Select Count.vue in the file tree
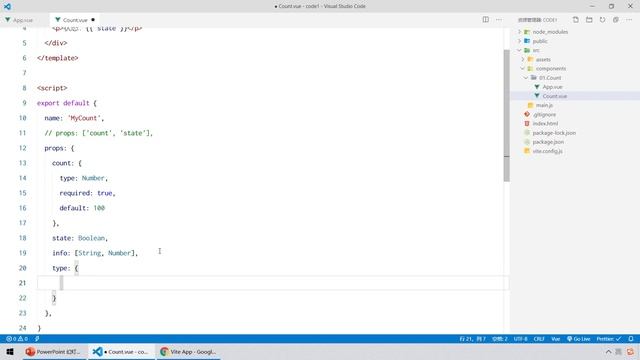This screenshot has width=640, height=360. pyautogui.click(x=554, y=96)
